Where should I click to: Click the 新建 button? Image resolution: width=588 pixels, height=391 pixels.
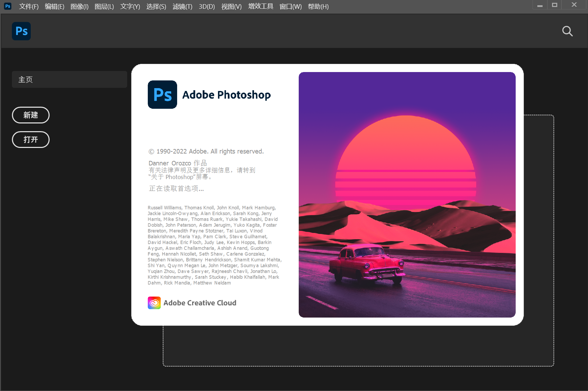[31, 115]
